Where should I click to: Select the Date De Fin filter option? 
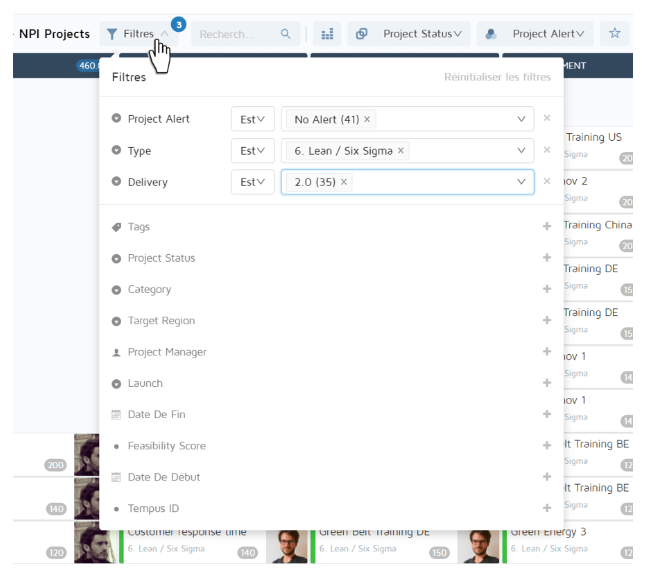(156, 415)
